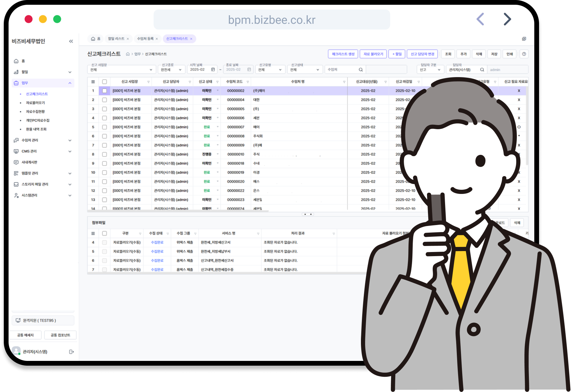Toggle select-all checkbox in 첨부파일 grid

pos(104,233)
